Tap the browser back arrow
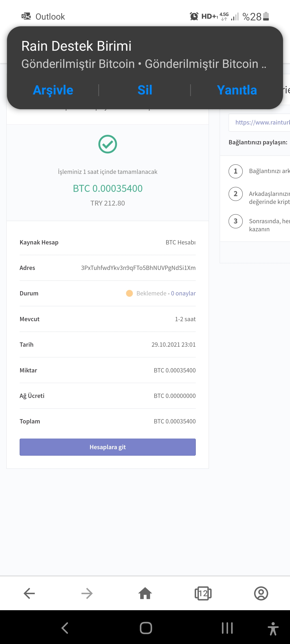290x644 pixels. (29, 593)
